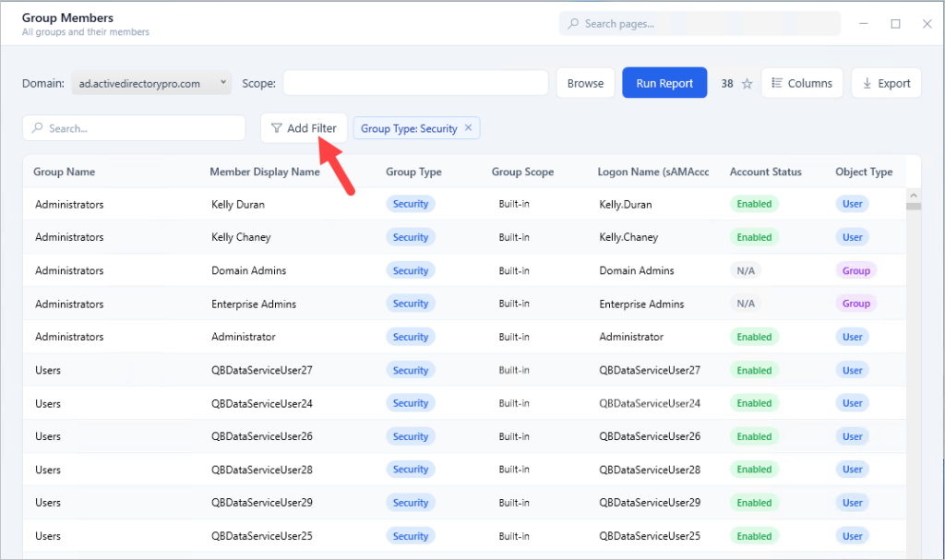Click the table scrollbar up arrow
This screenshot has height=560, width=945.
914,196
